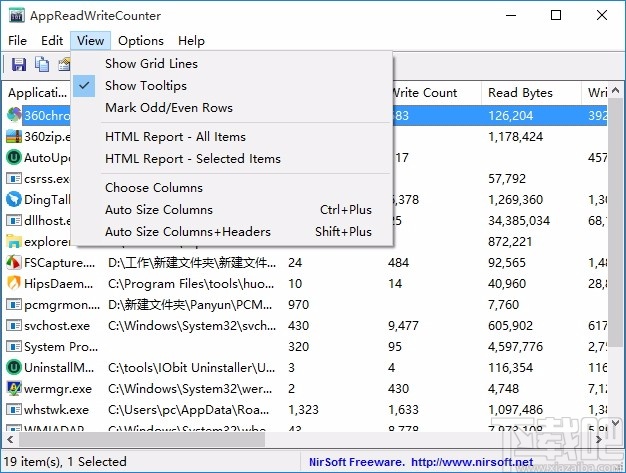Click the UninstallMonitor row icon
This screenshot has width=626, height=473.
[x=14, y=367]
